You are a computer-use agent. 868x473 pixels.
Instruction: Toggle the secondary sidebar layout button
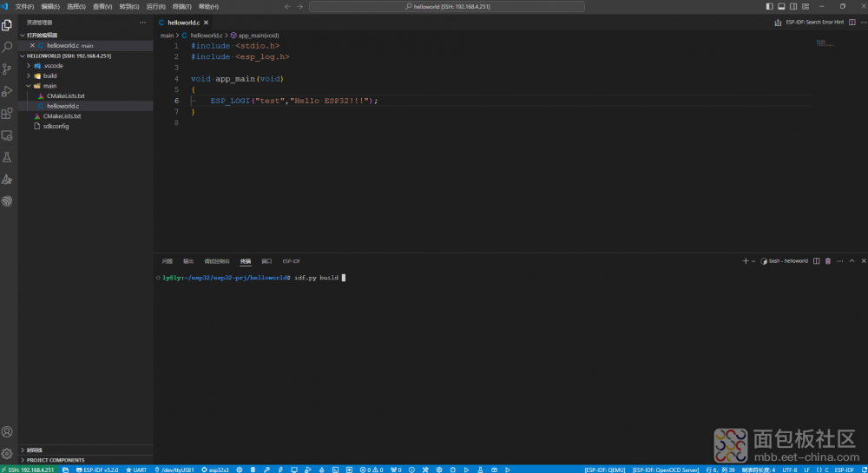[792, 6]
